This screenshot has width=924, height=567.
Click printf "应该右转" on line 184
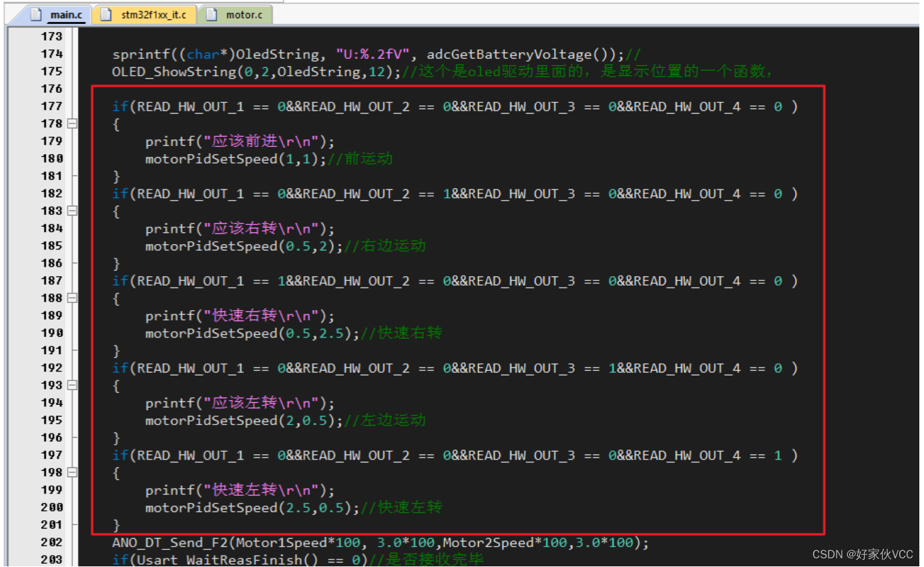[x=240, y=229]
